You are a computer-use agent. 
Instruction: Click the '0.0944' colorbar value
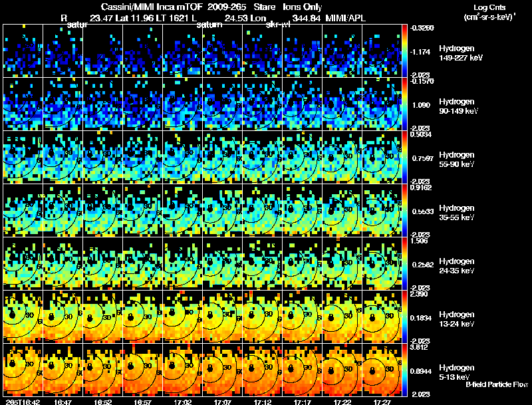[x=421, y=372]
